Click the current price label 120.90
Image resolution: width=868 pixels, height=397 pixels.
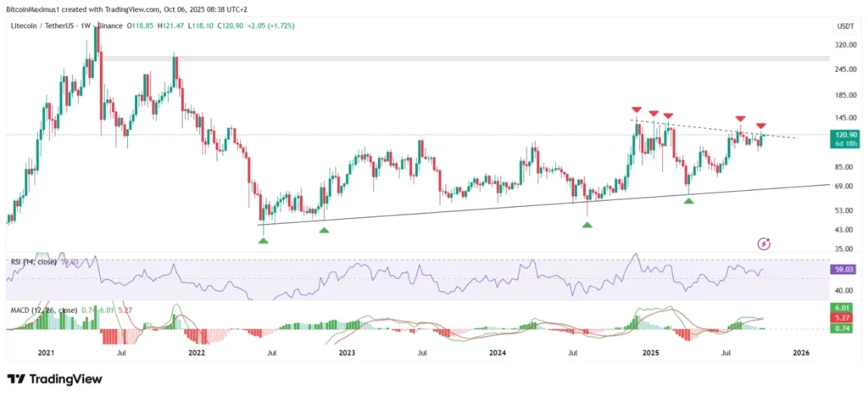pyautogui.click(x=844, y=135)
